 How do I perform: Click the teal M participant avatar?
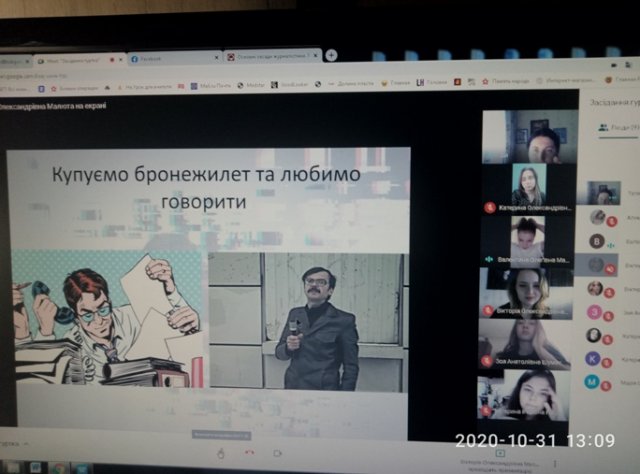pyautogui.click(x=591, y=382)
